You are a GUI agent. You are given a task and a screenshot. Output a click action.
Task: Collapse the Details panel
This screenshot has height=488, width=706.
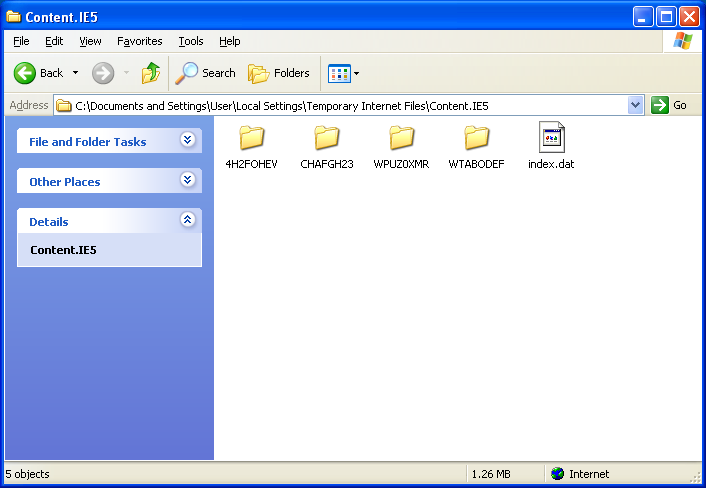[187, 221]
